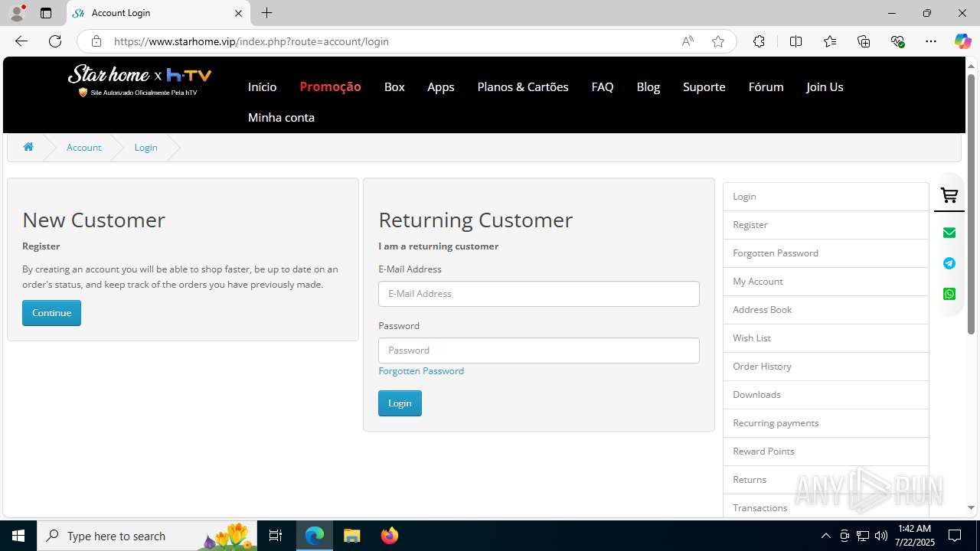Screen dimensions: 980x551
Task: Open the shopping cart icon
Action: [x=949, y=196]
